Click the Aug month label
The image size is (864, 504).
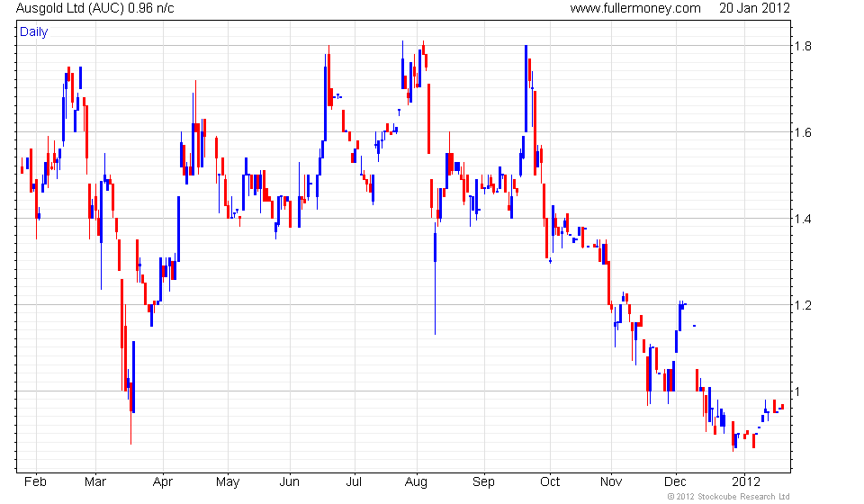click(x=416, y=482)
